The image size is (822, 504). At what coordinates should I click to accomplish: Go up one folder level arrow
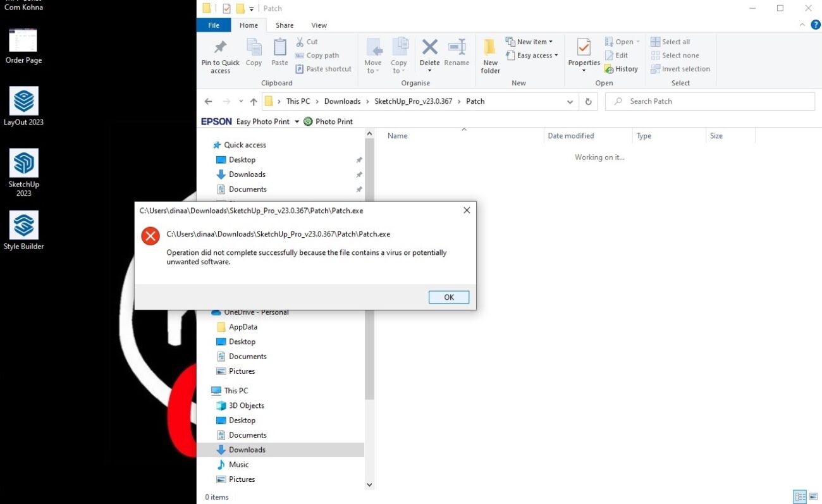[254, 101]
